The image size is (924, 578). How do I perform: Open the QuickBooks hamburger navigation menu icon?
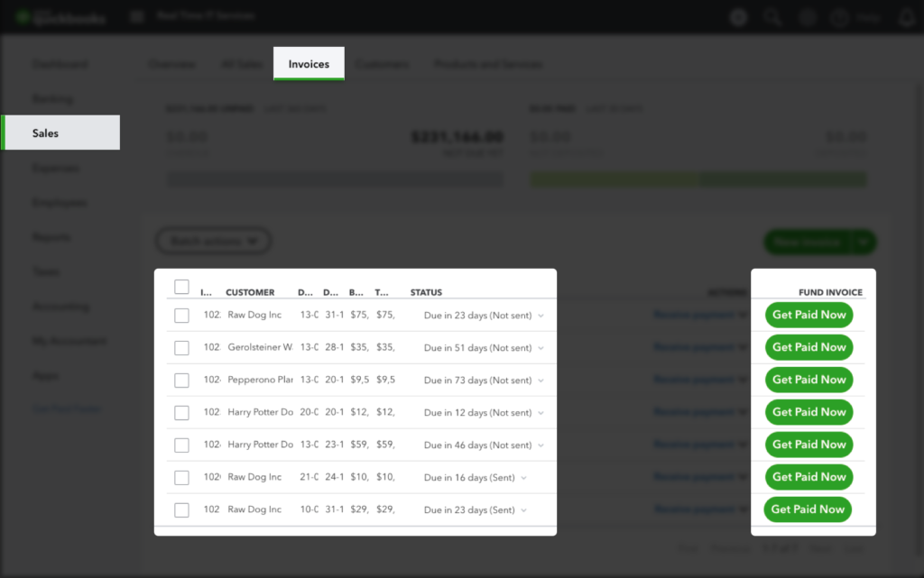(x=137, y=16)
